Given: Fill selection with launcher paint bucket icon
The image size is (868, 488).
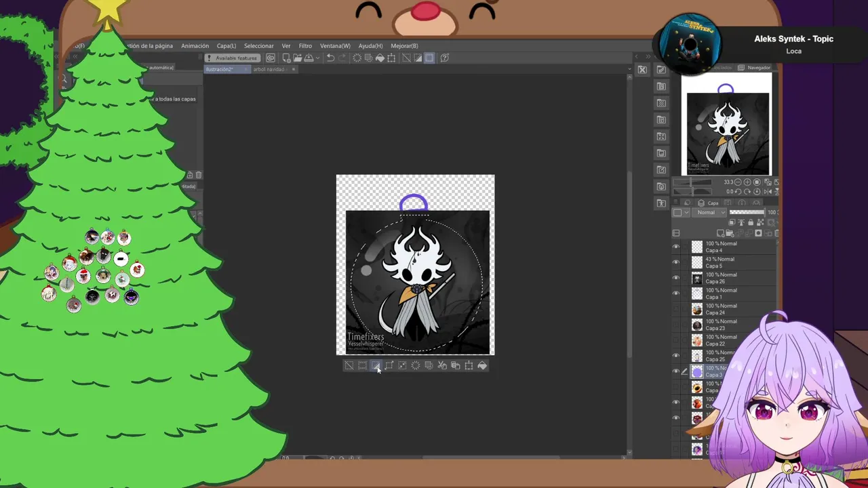Looking at the screenshot, I should pos(482,365).
